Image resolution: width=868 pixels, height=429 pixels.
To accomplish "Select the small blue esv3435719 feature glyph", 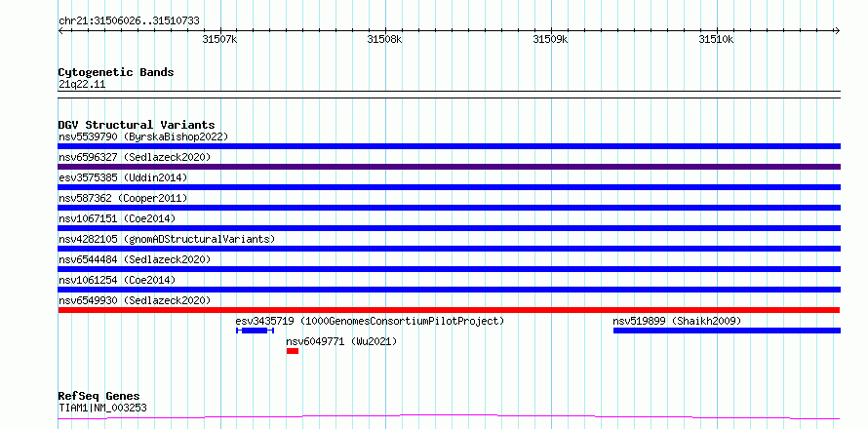I will (256, 331).
